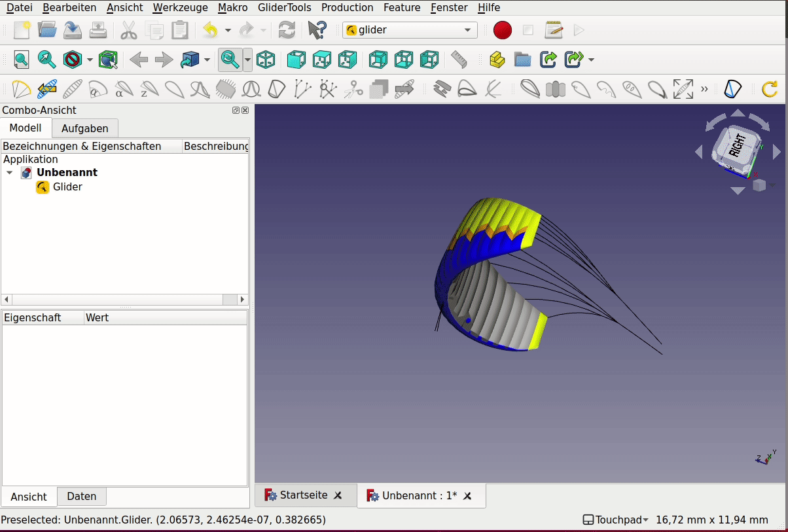Click the tree view horizontal scrollbar

coord(118,299)
